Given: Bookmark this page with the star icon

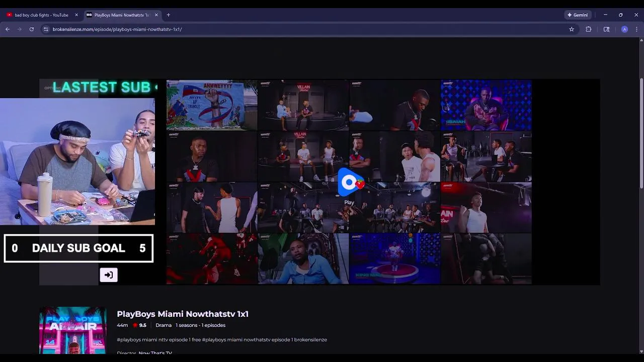Looking at the screenshot, I should (572, 29).
